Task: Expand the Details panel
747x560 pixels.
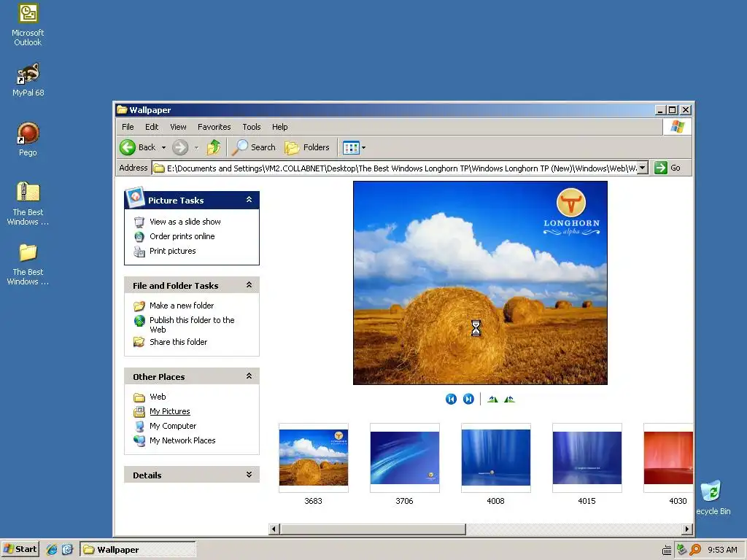Action: coord(249,475)
